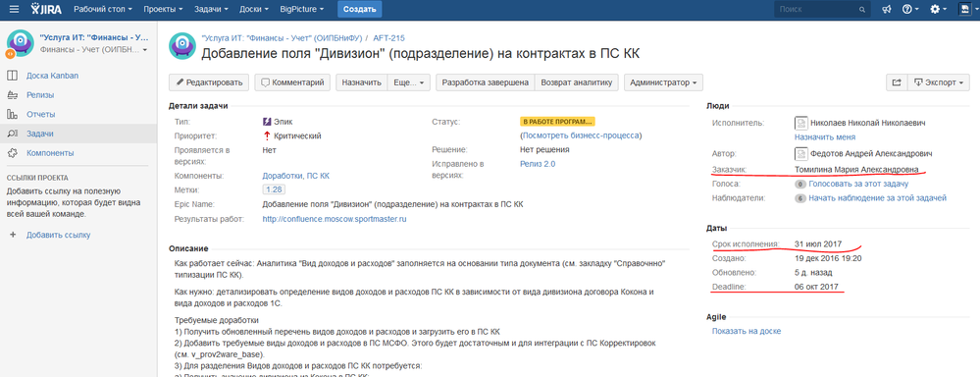Open the user profile avatar menu
Viewport: 980px width, 377px height.
967,10
